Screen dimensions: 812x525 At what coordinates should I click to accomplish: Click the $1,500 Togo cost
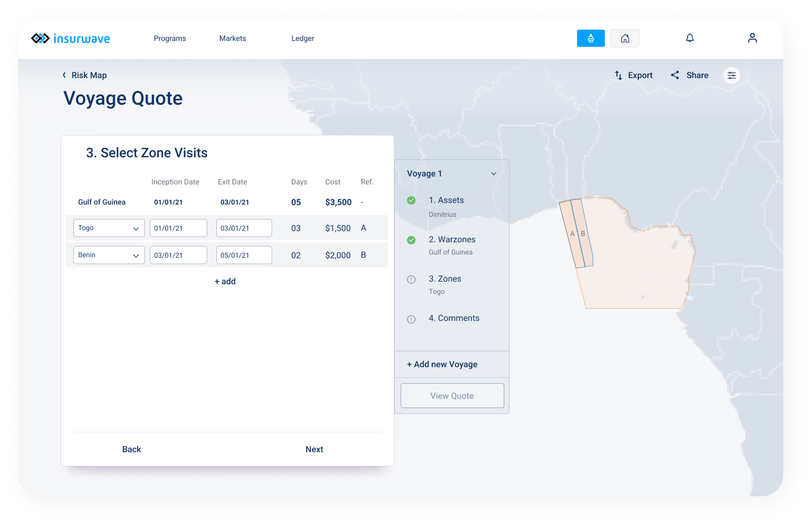tap(338, 228)
